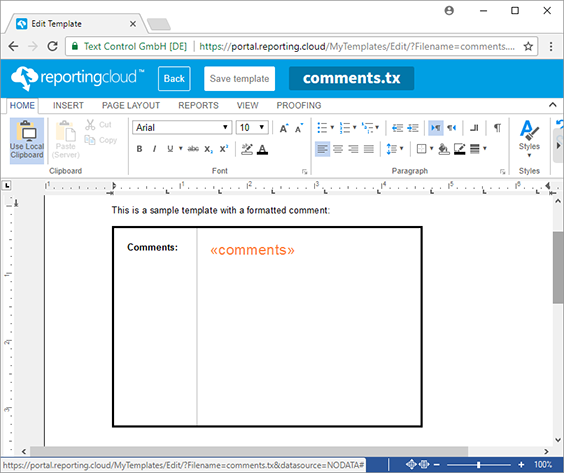
Task: Open numbered list style dropdown arrow
Action: point(354,127)
